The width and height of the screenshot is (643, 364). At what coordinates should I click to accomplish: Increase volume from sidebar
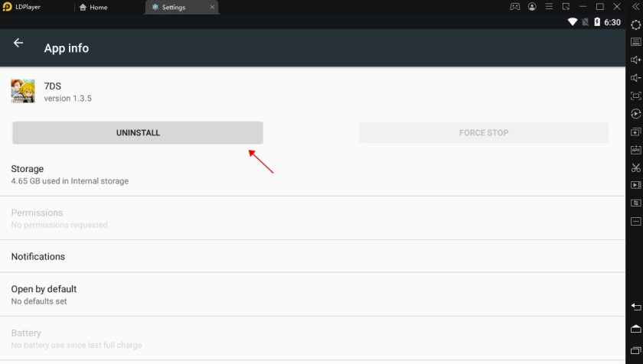pos(635,60)
